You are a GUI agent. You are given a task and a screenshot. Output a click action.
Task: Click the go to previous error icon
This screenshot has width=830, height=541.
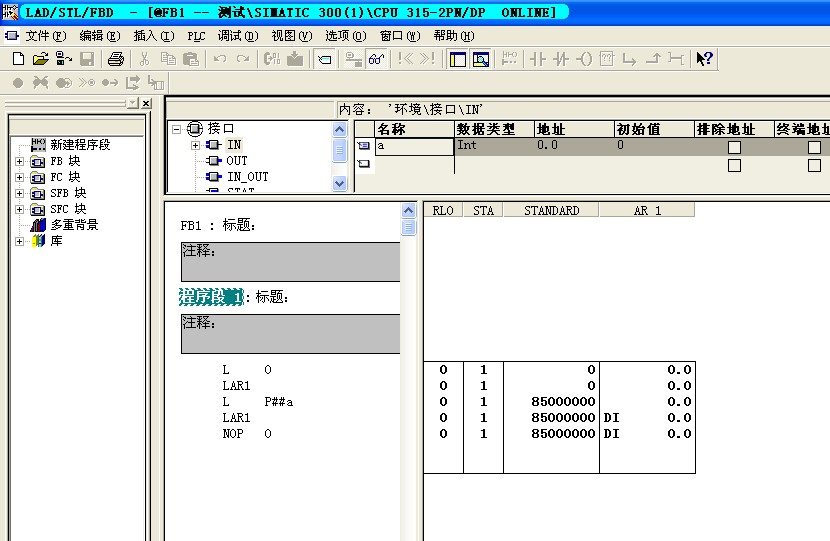[405, 59]
